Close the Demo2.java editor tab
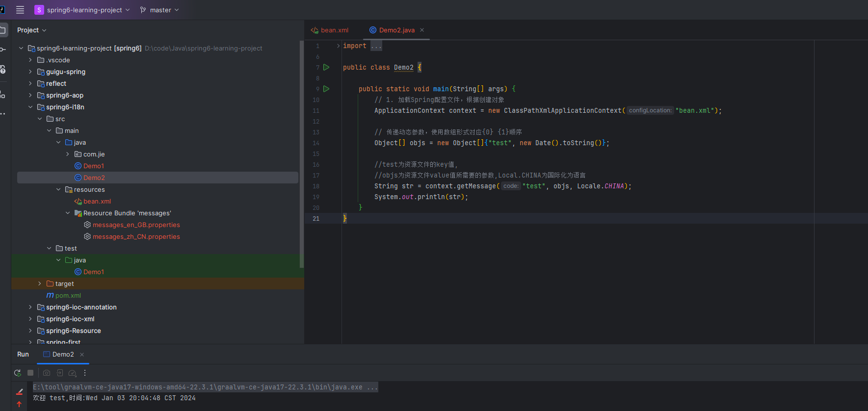Image resolution: width=868 pixels, height=411 pixels. (x=422, y=30)
